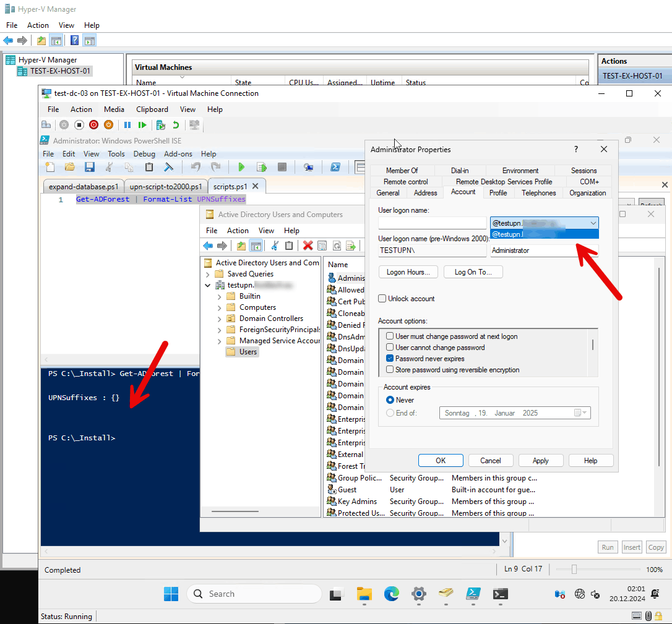Open Profile tab in Administrator Properties

498,193
